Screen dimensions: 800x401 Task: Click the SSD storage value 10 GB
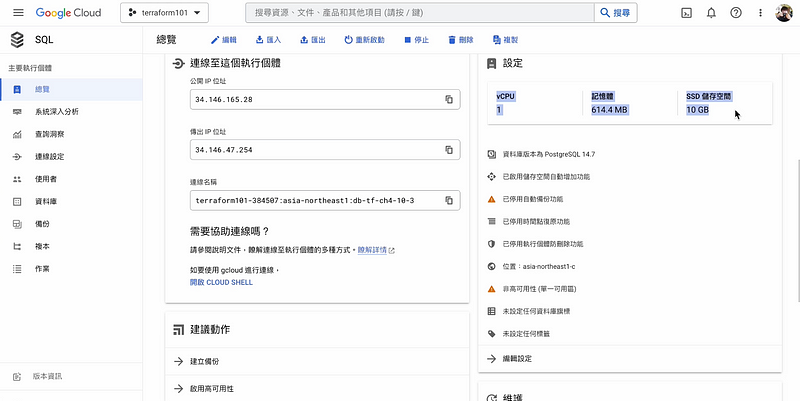coord(697,110)
